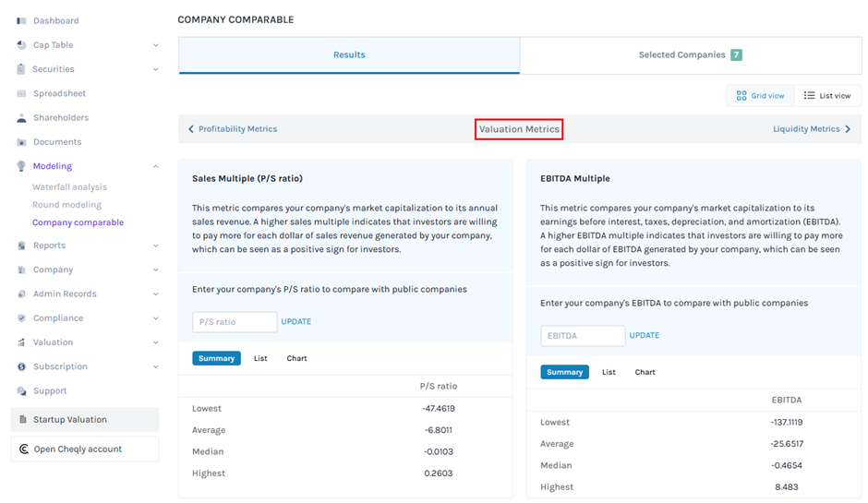The width and height of the screenshot is (868, 503).
Task: Go to Liquidity Metrics
Action: click(811, 129)
